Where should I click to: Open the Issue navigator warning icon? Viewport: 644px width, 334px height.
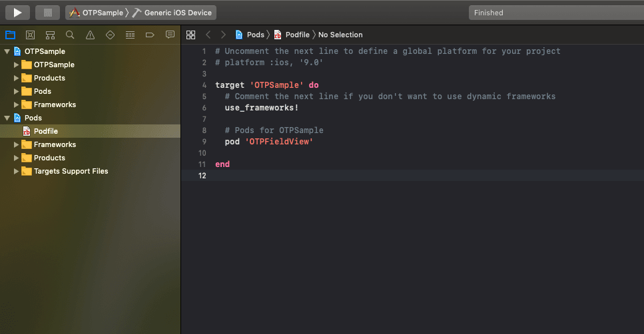tap(90, 35)
